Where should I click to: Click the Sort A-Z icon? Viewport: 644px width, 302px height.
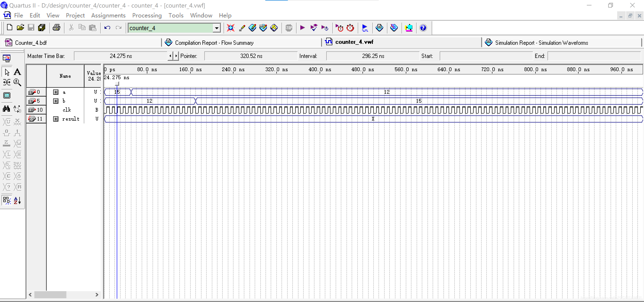tap(17, 200)
